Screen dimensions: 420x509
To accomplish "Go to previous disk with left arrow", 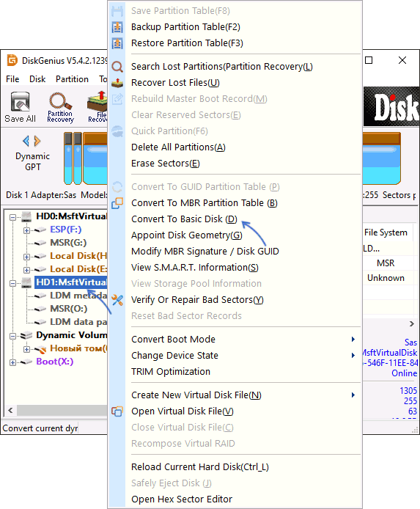I will tap(26, 141).
